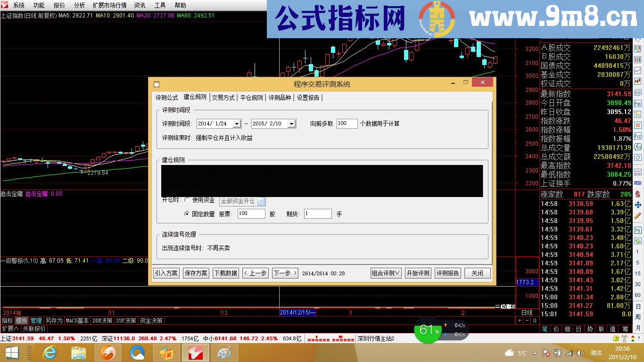Expand the 组合评测 dropdown button
This screenshot has width=644, height=362.
coord(386,273)
